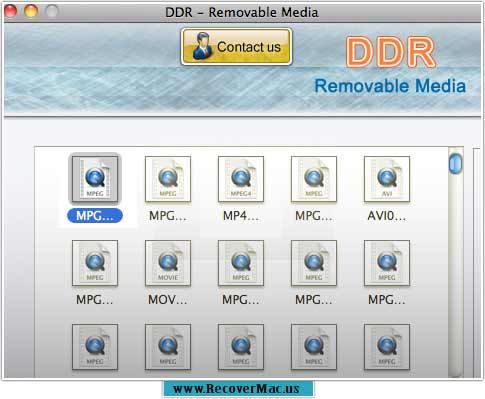This screenshot has height=399, width=485.
Task: Select the MOVIE file icon
Action: coord(168,263)
